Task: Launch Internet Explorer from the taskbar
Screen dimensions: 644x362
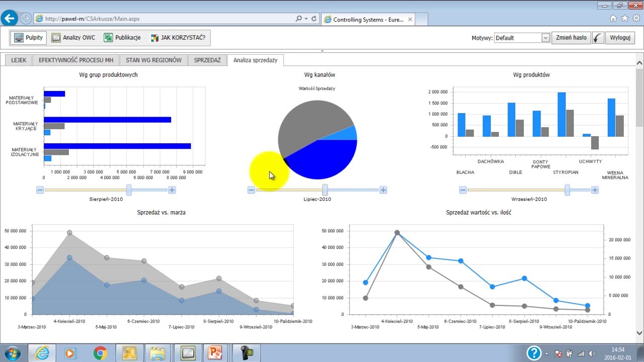Action: tap(42, 353)
